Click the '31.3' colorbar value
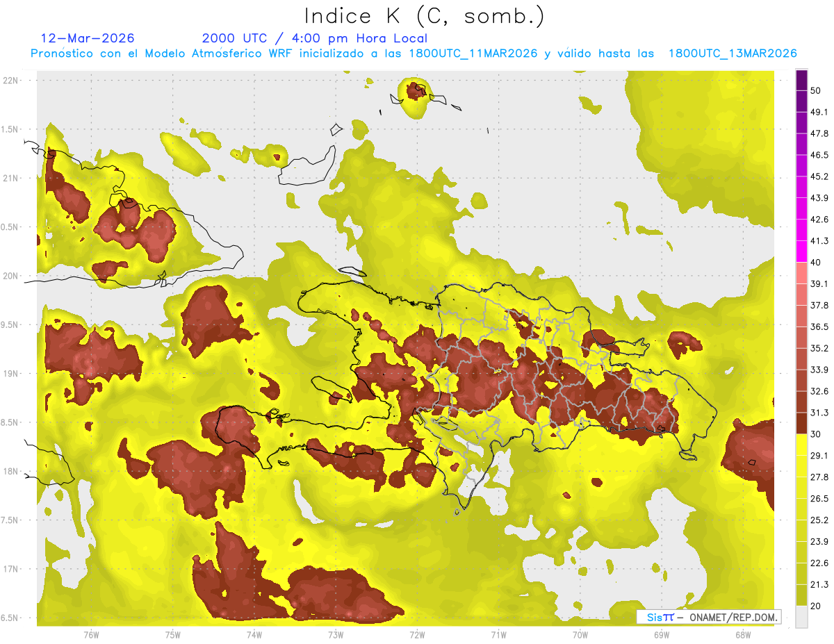 click(820, 413)
